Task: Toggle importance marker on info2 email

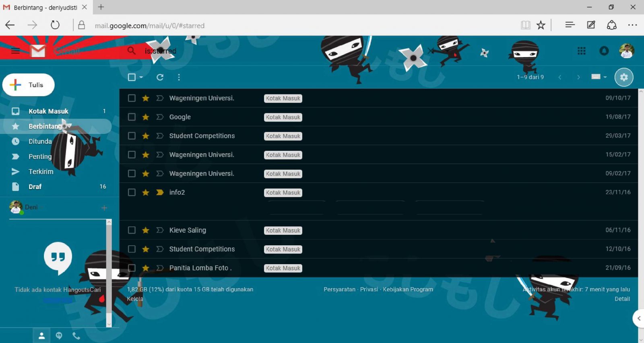Action: [160, 193]
